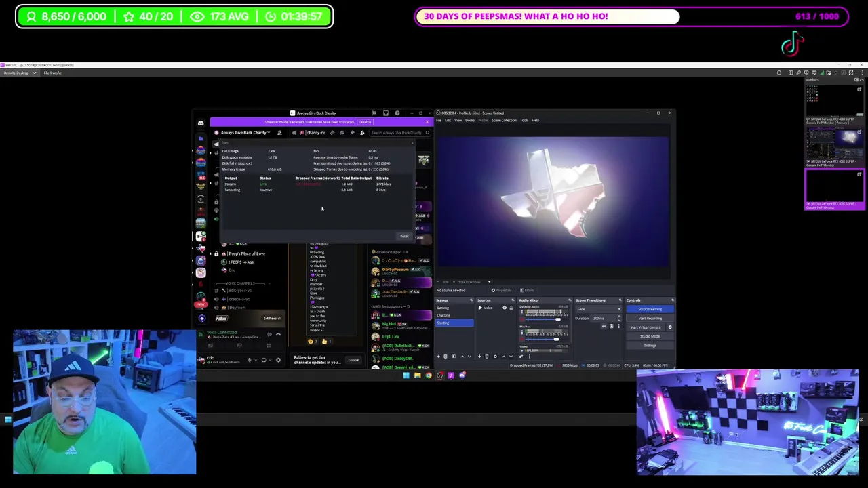Remove the selected source with trash icon
This screenshot has height=488, width=868.
pyautogui.click(x=487, y=357)
